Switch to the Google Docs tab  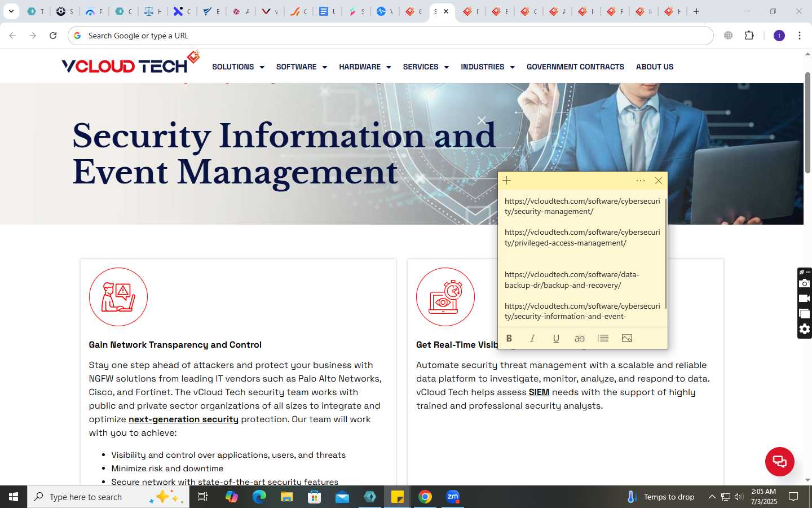click(x=327, y=11)
